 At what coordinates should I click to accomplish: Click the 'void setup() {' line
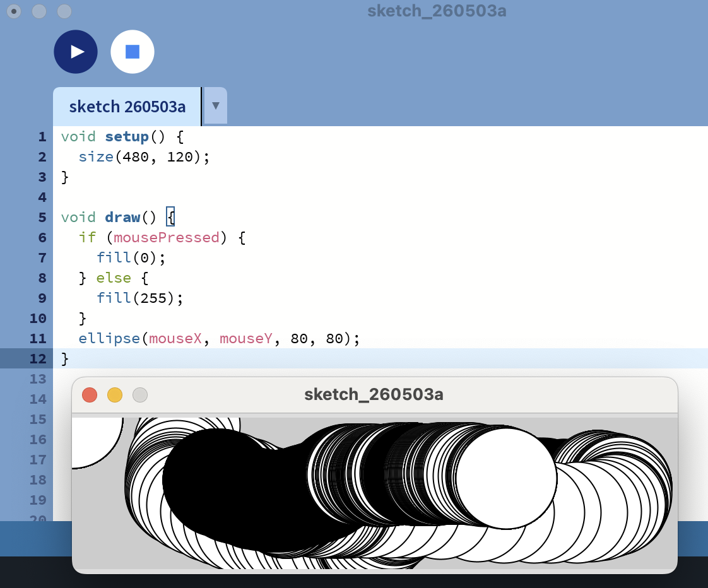[x=122, y=136]
